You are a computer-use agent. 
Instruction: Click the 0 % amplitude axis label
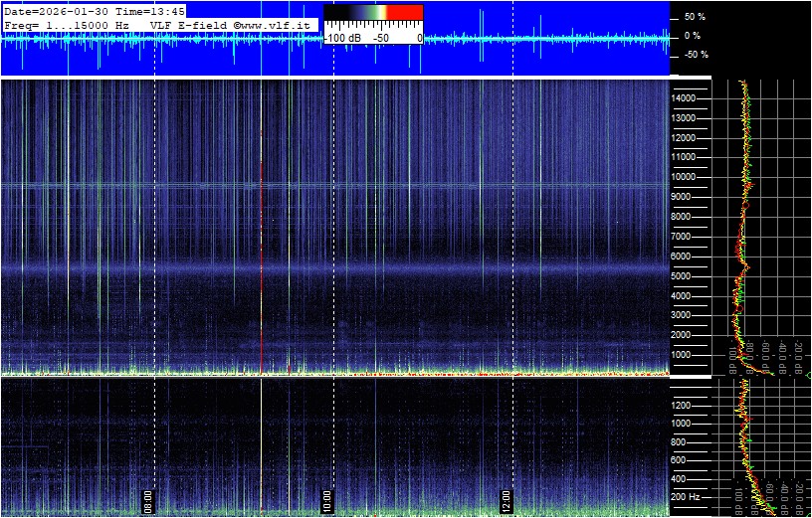coord(694,36)
